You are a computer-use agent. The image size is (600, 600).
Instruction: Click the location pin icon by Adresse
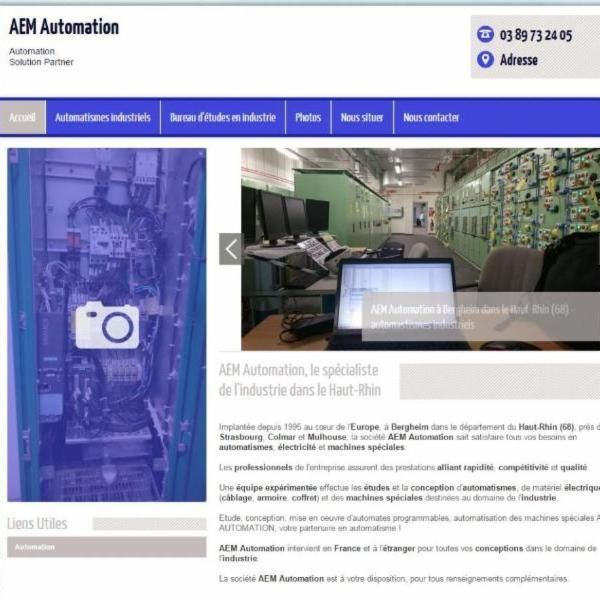coord(485,59)
